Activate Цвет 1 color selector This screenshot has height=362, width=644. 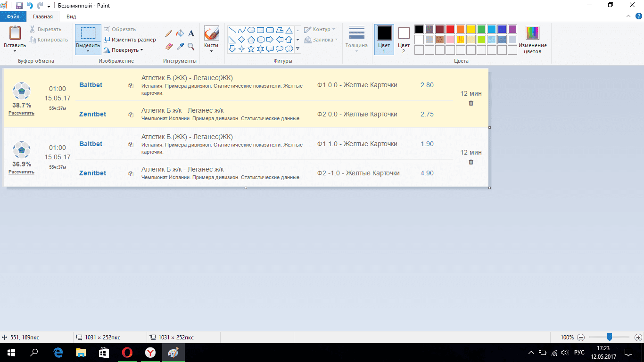coord(384,39)
